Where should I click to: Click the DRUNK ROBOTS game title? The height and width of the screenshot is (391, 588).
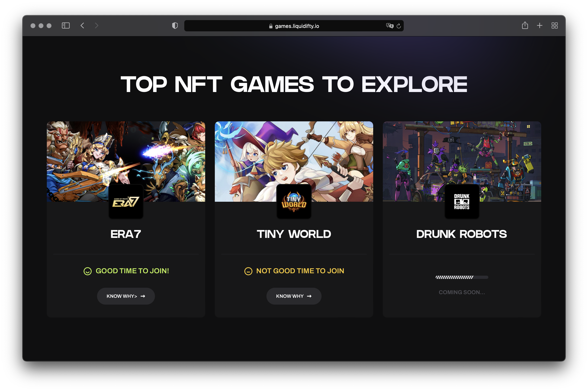(x=462, y=234)
